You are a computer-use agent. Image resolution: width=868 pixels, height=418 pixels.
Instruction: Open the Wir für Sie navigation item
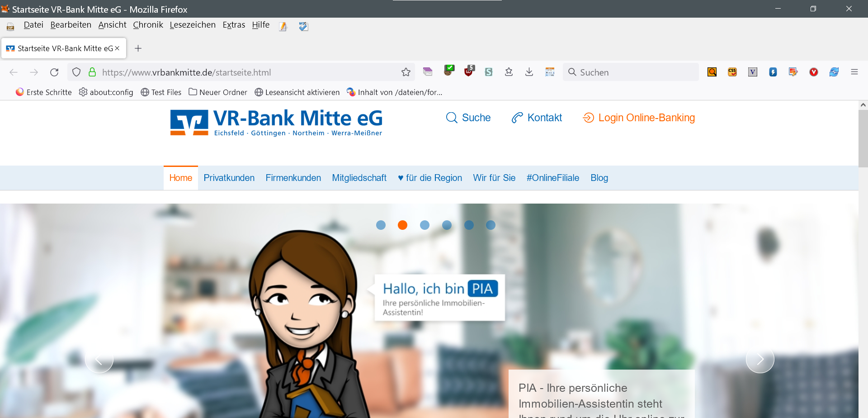point(495,178)
